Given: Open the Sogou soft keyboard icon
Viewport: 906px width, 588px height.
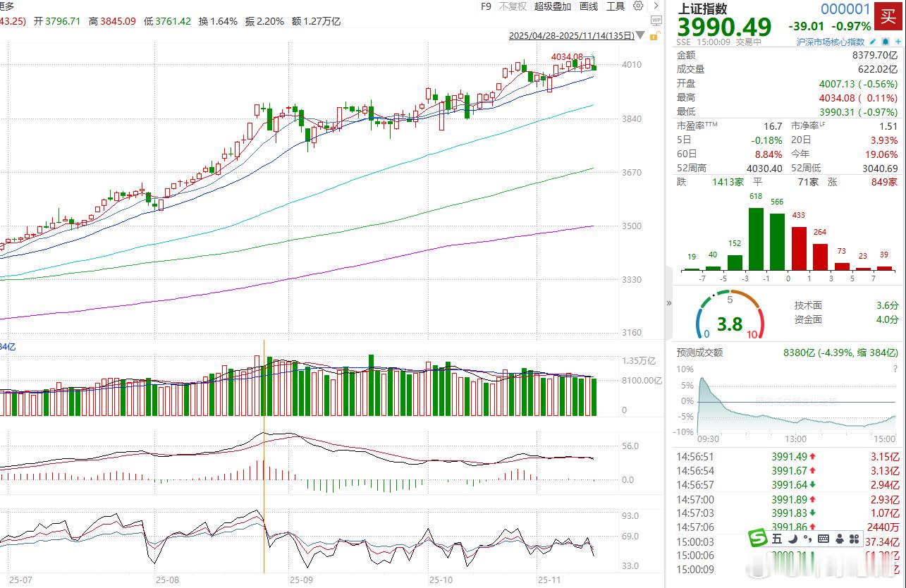Looking at the screenshot, I should coord(824,539).
